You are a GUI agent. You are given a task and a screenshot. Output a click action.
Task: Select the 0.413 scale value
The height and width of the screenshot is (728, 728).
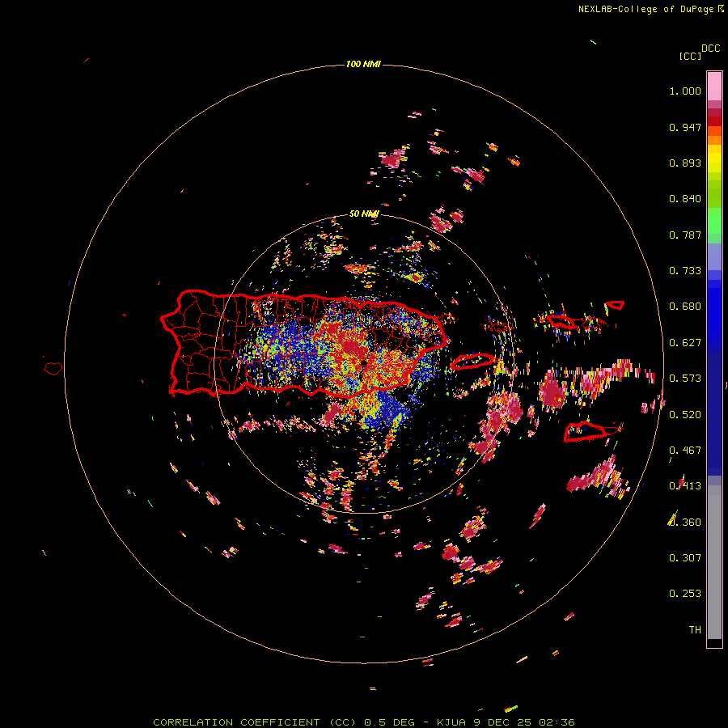685,486
